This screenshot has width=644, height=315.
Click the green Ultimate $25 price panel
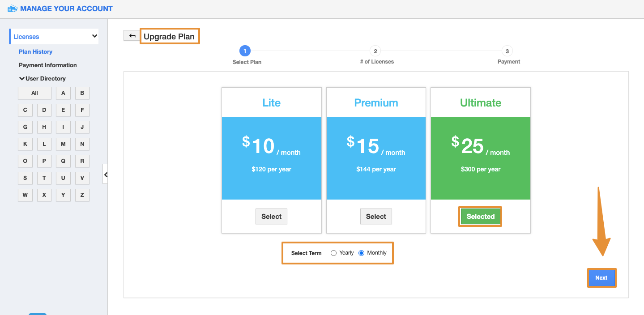pyautogui.click(x=480, y=158)
